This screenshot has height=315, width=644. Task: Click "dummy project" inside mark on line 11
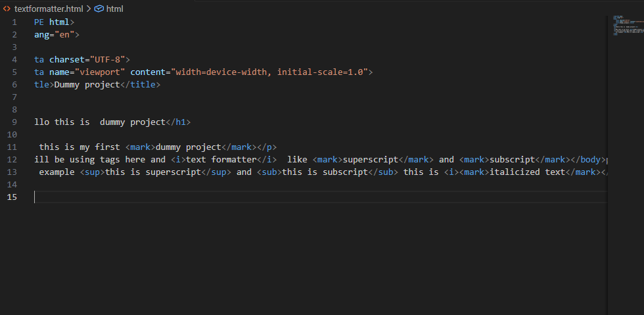tap(189, 147)
